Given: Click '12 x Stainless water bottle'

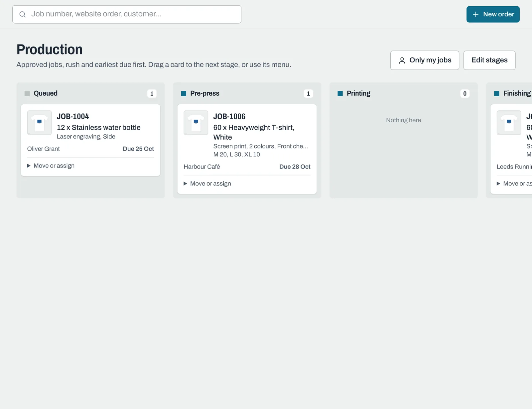Looking at the screenshot, I should (99, 128).
